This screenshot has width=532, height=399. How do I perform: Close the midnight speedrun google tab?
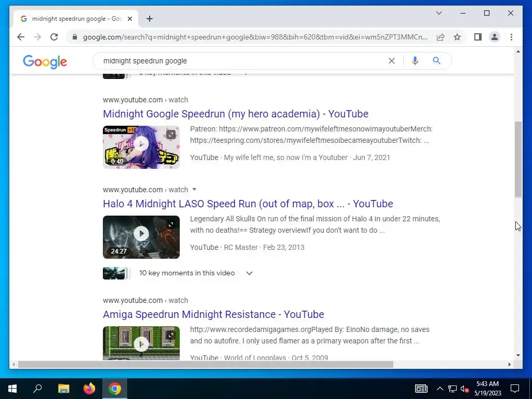129,19
